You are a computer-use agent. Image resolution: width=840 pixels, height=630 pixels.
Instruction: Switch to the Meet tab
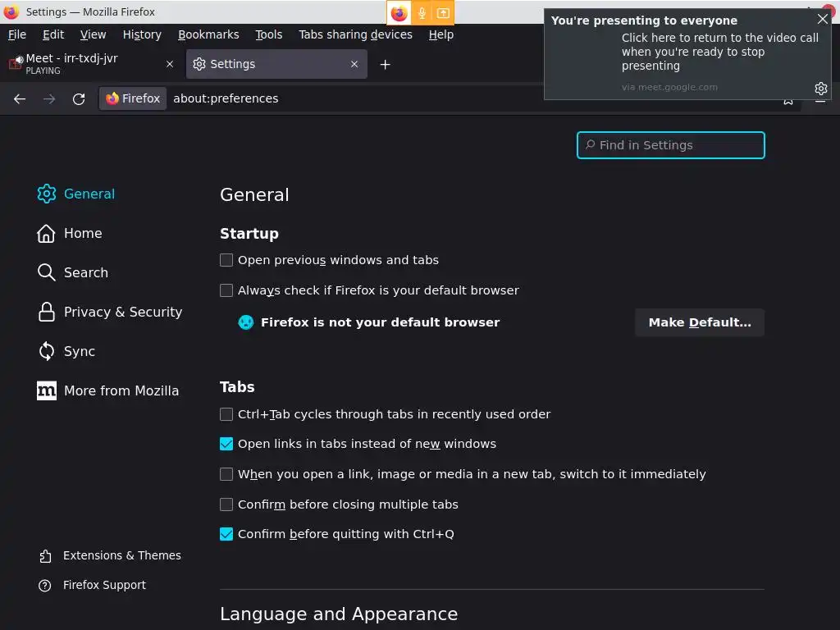coord(82,64)
